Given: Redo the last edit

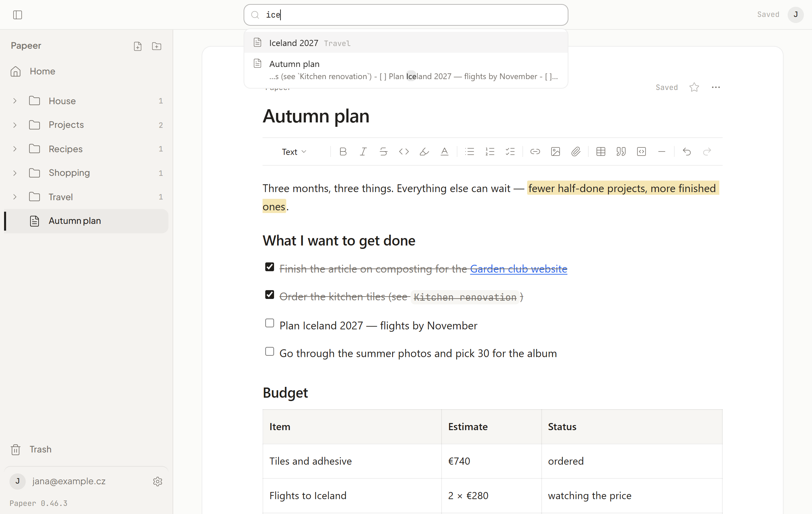Looking at the screenshot, I should (707, 151).
